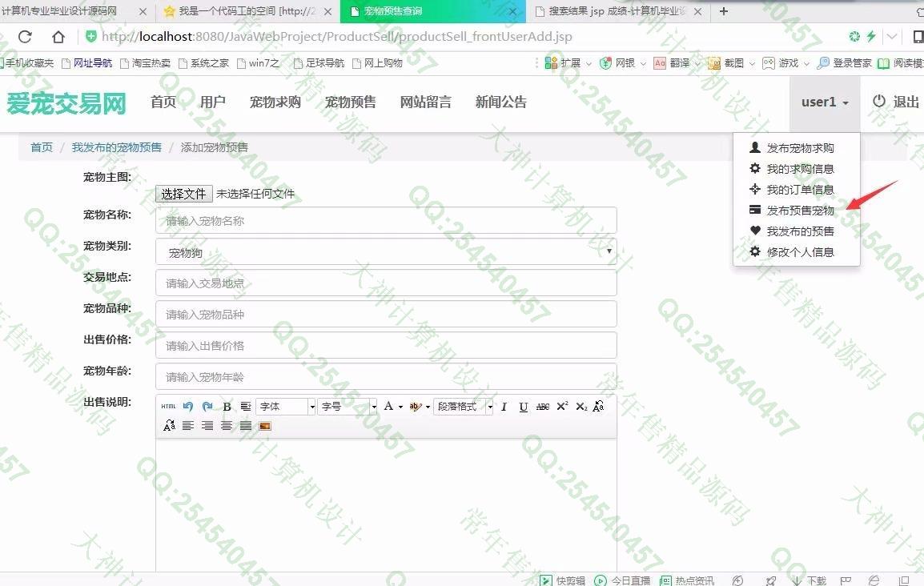The height and width of the screenshot is (586, 924).
Task: Go to browser home page
Action: coord(58,37)
